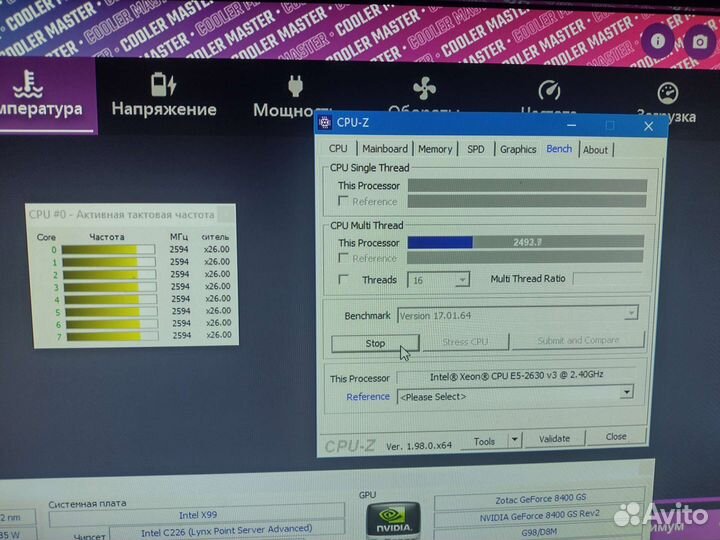720x540 pixels.
Task: Click the Multi Thread Ratio field
Action: point(609,278)
